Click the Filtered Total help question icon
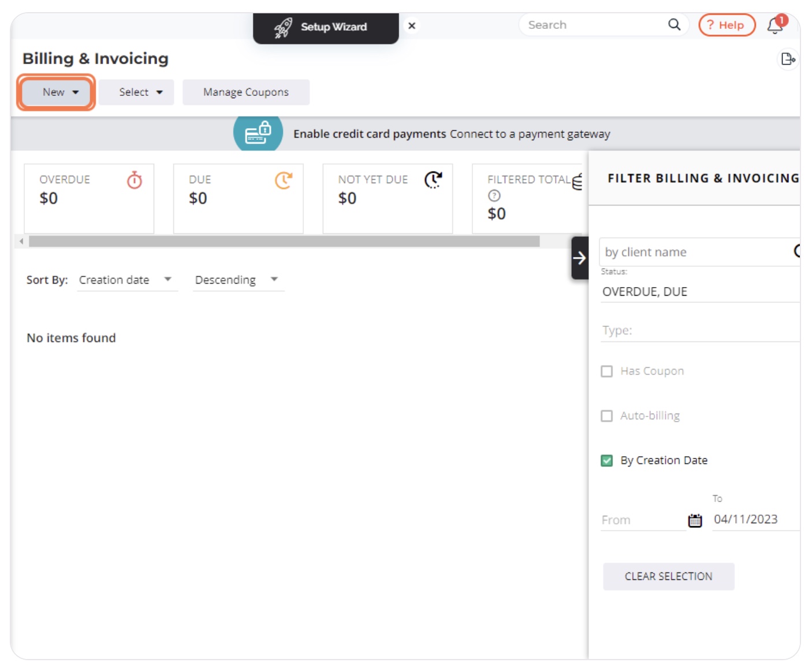The height and width of the screenshot is (670, 812). pos(494,196)
